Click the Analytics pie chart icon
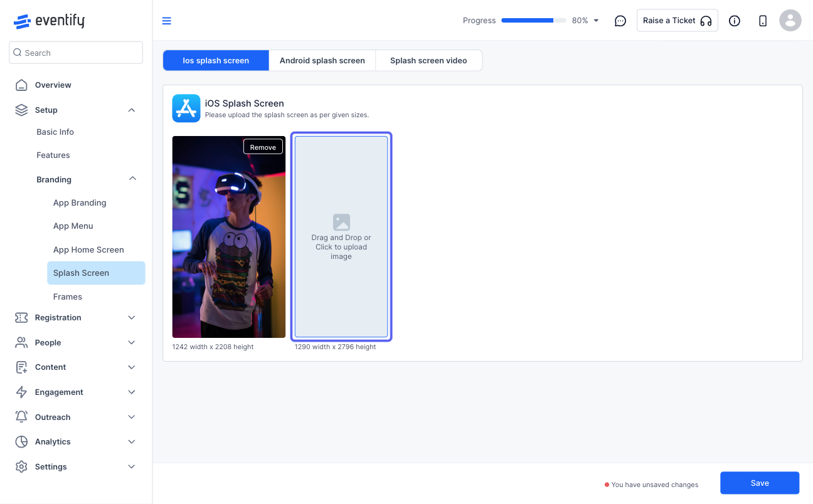This screenshot has height=504, width=813. pos(21,442)
